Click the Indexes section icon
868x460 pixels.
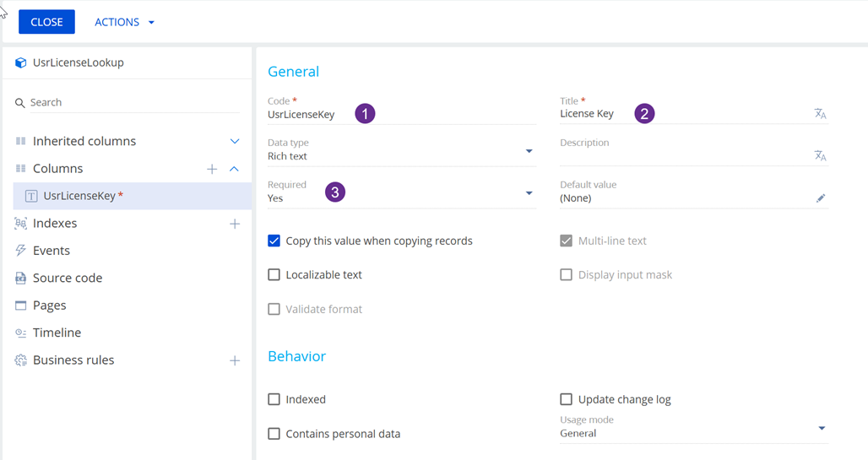tap(20, 223)
